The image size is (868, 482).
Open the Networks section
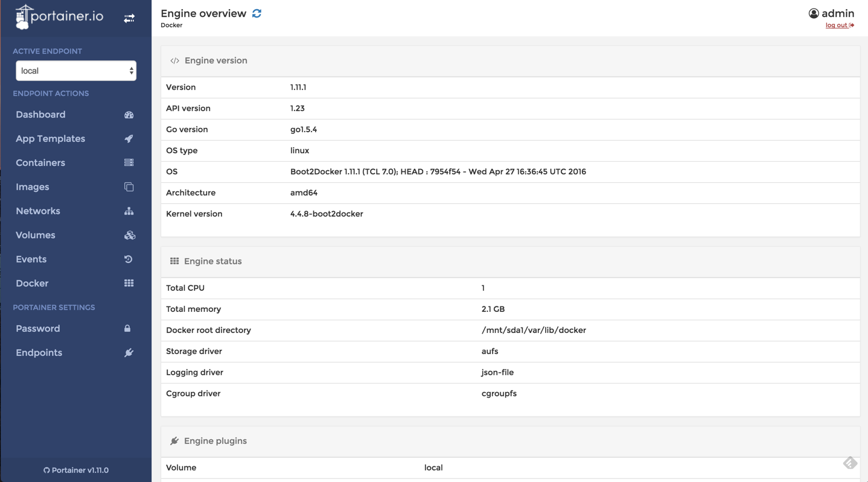pyautogui.click(x=38, y=211)
